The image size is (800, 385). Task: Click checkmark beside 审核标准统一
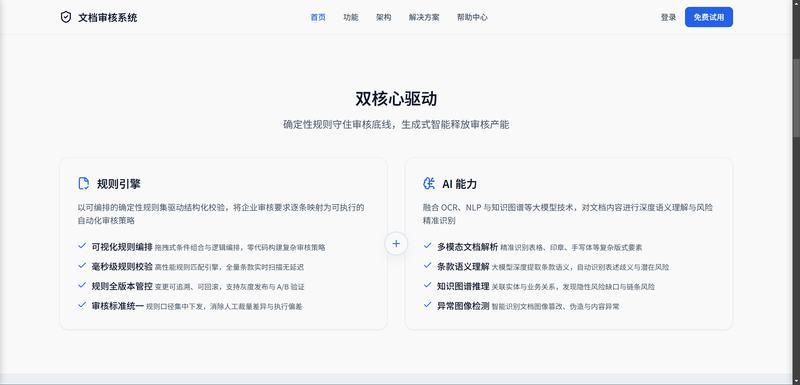[82, 305]
